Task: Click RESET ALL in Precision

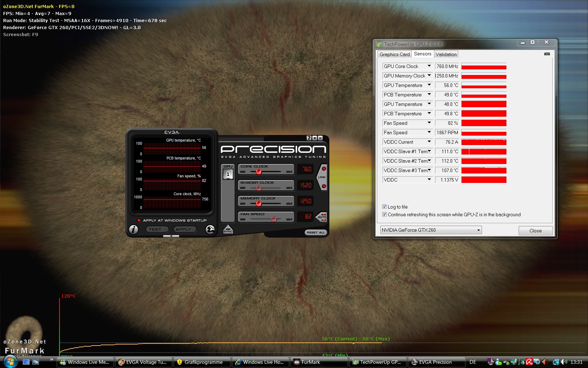Action: pos(316,232)
